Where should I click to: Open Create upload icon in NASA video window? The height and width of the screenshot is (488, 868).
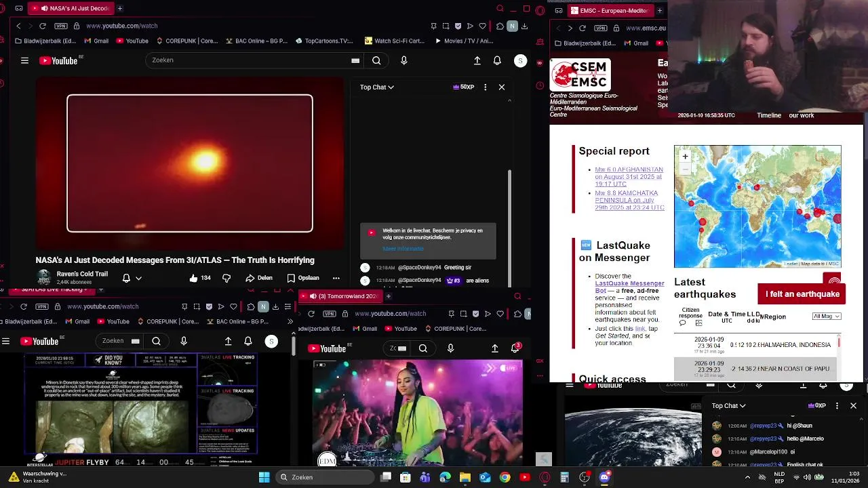pos(477,60)
